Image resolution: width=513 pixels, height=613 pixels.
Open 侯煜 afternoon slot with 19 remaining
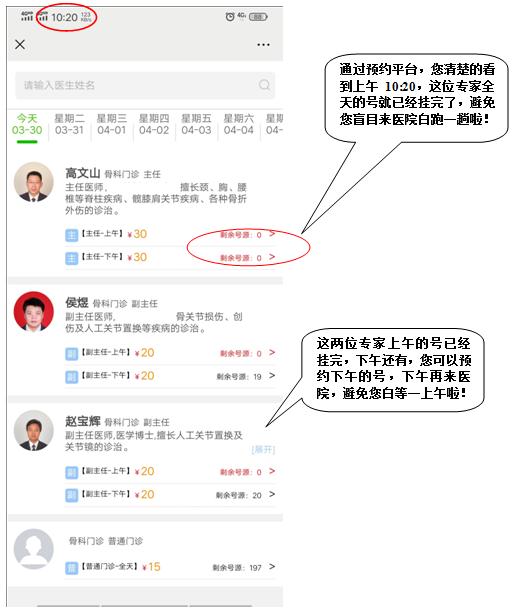pyautogui.click(x=170, y=376)
